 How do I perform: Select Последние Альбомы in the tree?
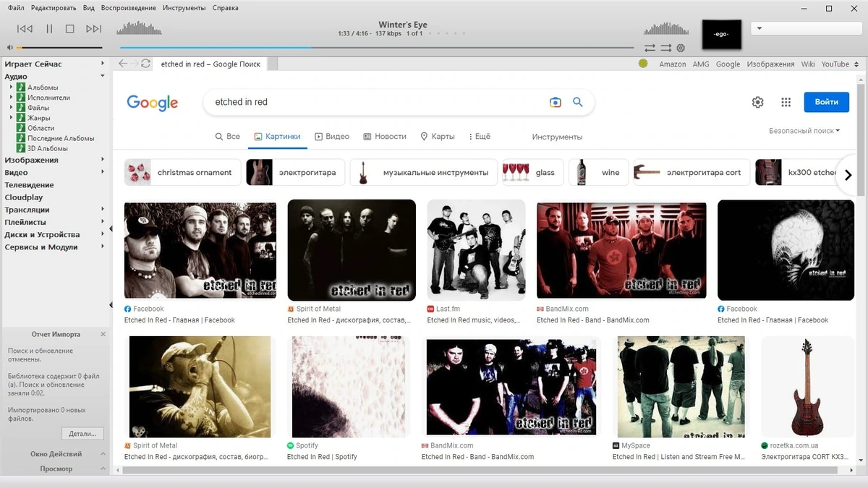[x=61, y=138]
